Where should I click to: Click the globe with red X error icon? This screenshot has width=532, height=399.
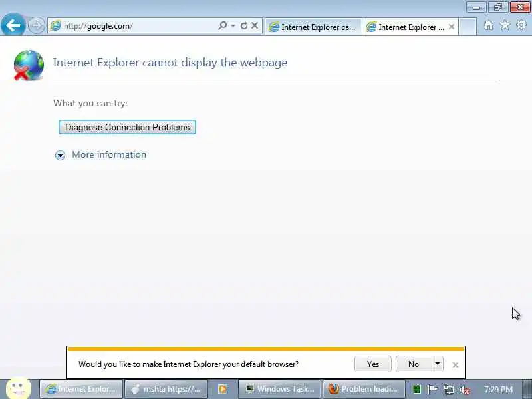coord(29,65)
